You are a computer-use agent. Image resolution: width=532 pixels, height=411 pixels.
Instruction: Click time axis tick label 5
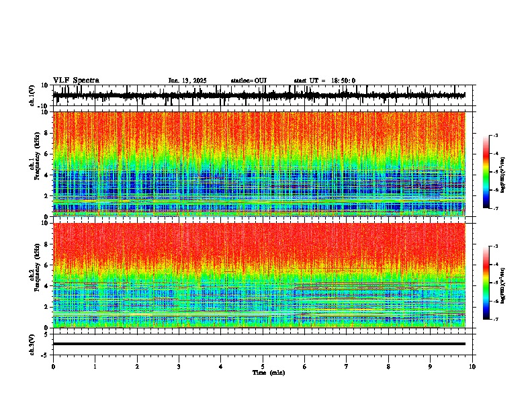(x=263, y=367)
